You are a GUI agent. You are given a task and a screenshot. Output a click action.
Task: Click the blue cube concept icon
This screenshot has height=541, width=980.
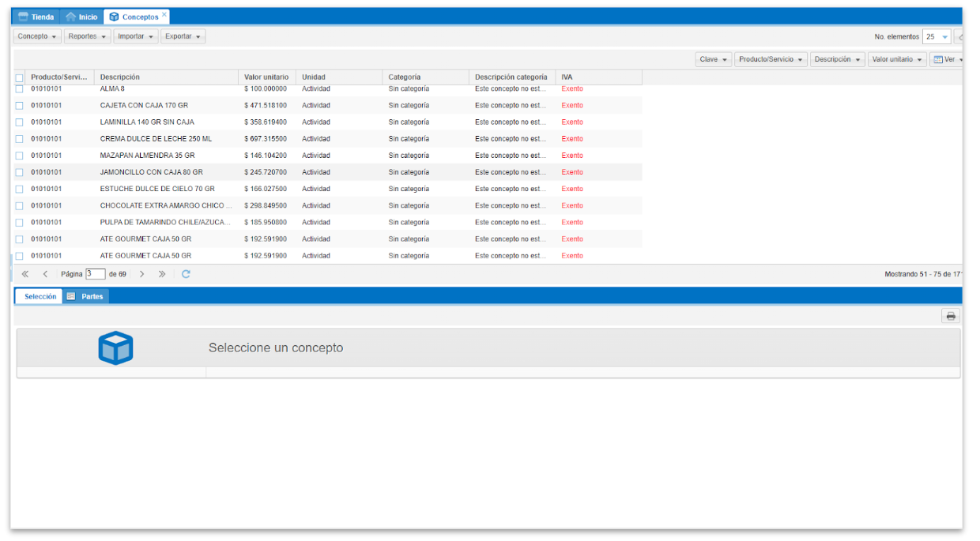coord(115,348)
